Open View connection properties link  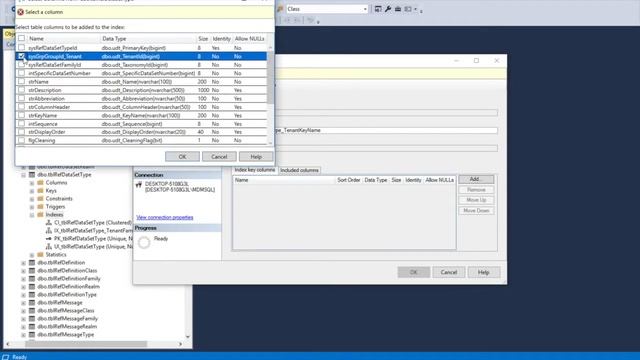click(164, 218)
